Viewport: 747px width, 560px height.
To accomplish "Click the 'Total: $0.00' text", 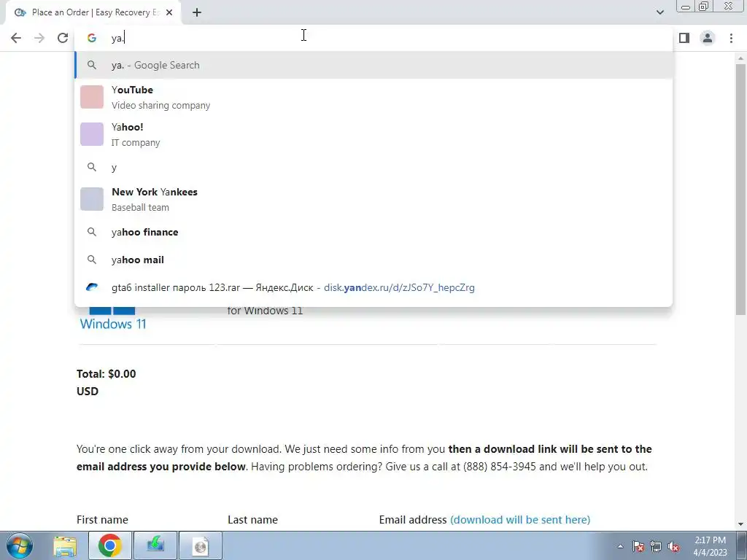I will click(x=107, y=374).
